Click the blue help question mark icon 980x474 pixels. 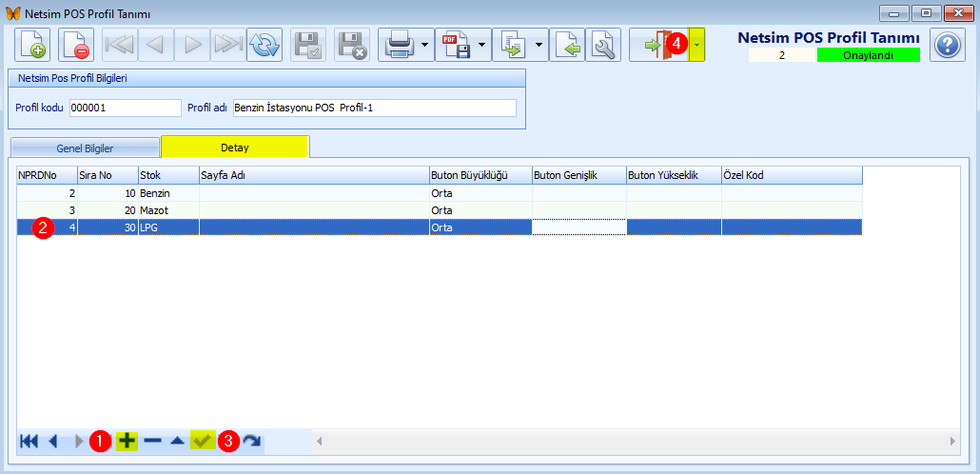click(x=947, y=45)
